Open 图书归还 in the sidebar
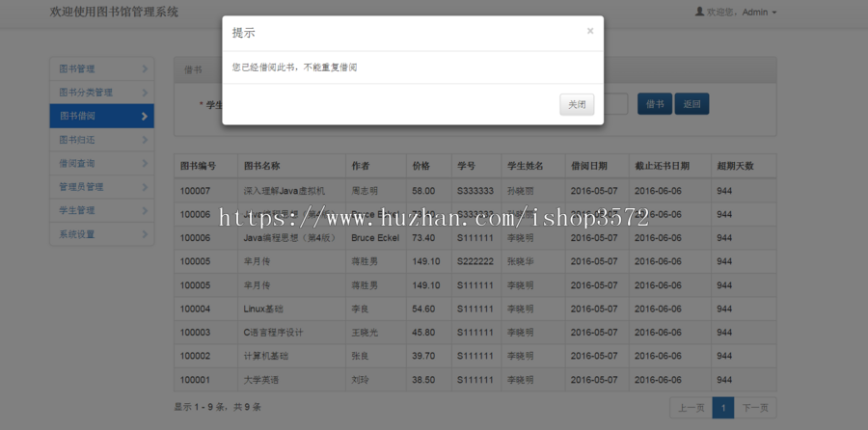Screen dimensions: 868x430 pos(102,140)
